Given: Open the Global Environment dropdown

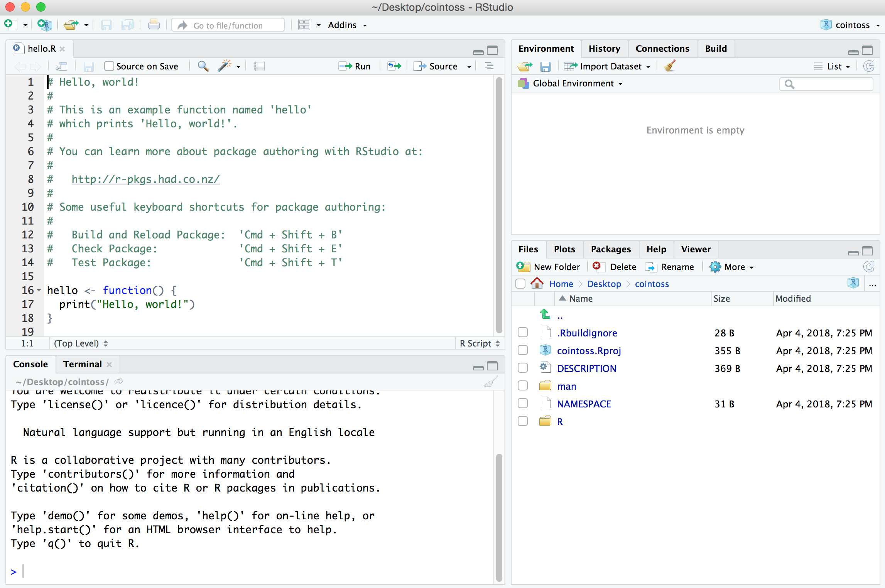Looking at the screenshot, I should [570, 83].
